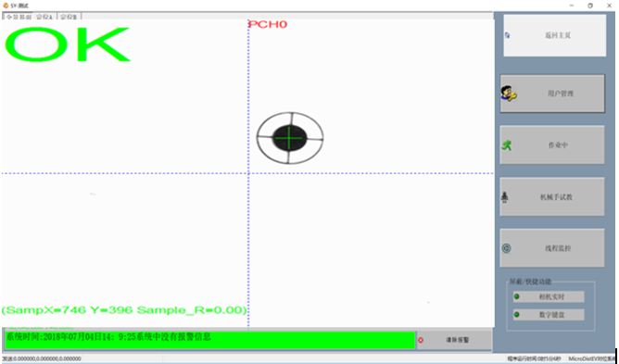The image size is (619, 364).
Task: Click the green system time alarm message bar
Action: click(x=209, y=340)
